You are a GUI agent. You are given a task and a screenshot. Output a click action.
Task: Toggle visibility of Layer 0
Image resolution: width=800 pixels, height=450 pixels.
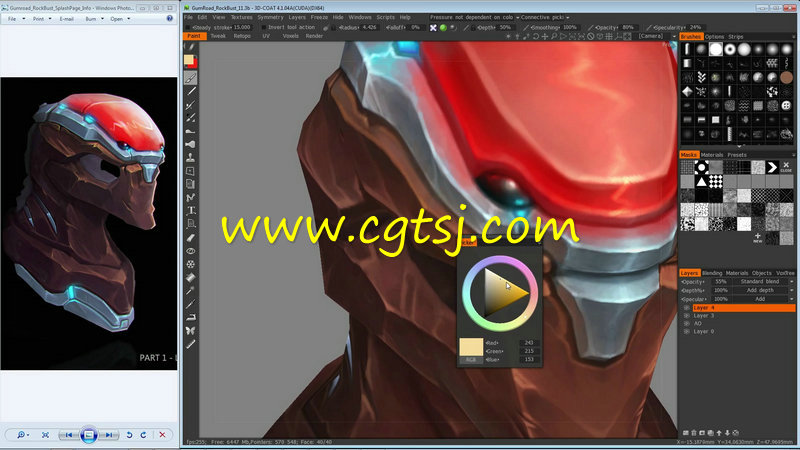[x=687, y=332]
